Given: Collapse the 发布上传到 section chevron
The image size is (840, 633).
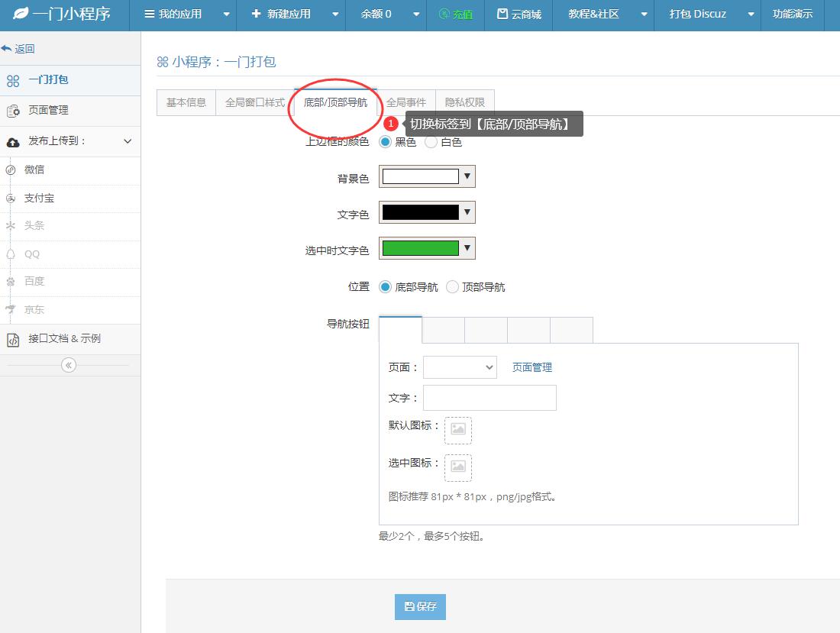Looking at the screenshot, I should (128, 141).
